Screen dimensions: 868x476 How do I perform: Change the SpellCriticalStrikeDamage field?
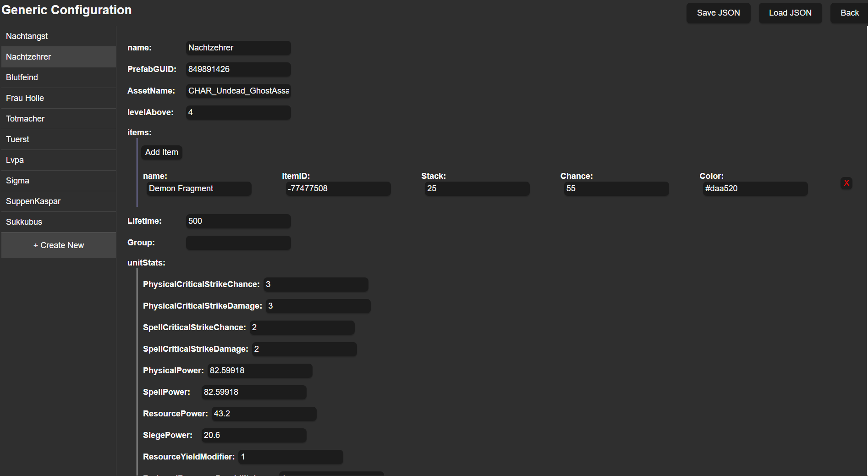304,349
